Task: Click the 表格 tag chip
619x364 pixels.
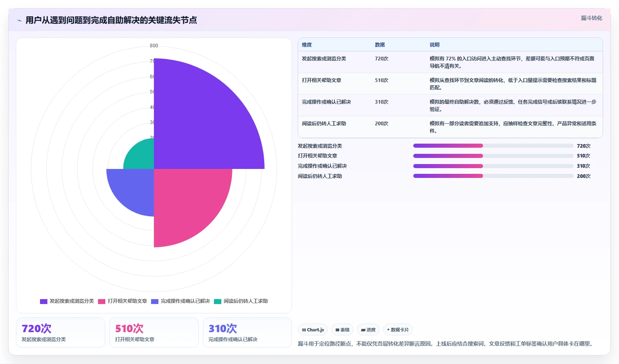Action: coord(342,330)
